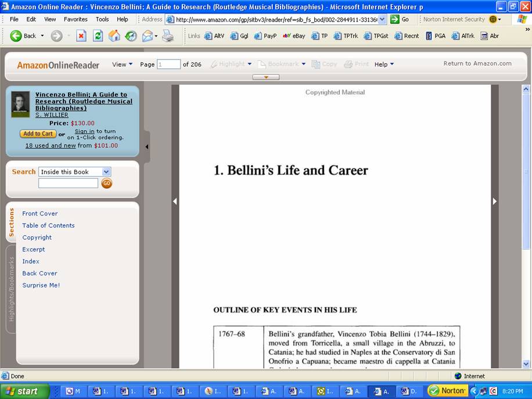Click the Stop loading icon

click(81, 36)
